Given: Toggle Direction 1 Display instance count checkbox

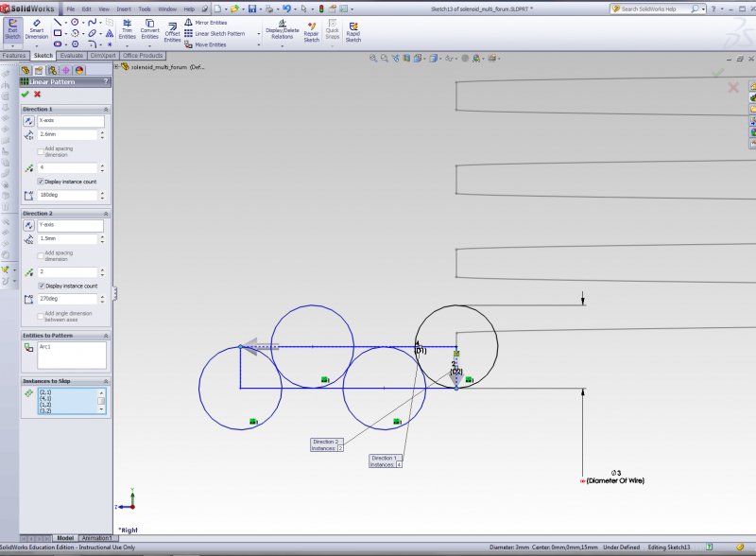Looking at the screenshot, I should point(41,181).
